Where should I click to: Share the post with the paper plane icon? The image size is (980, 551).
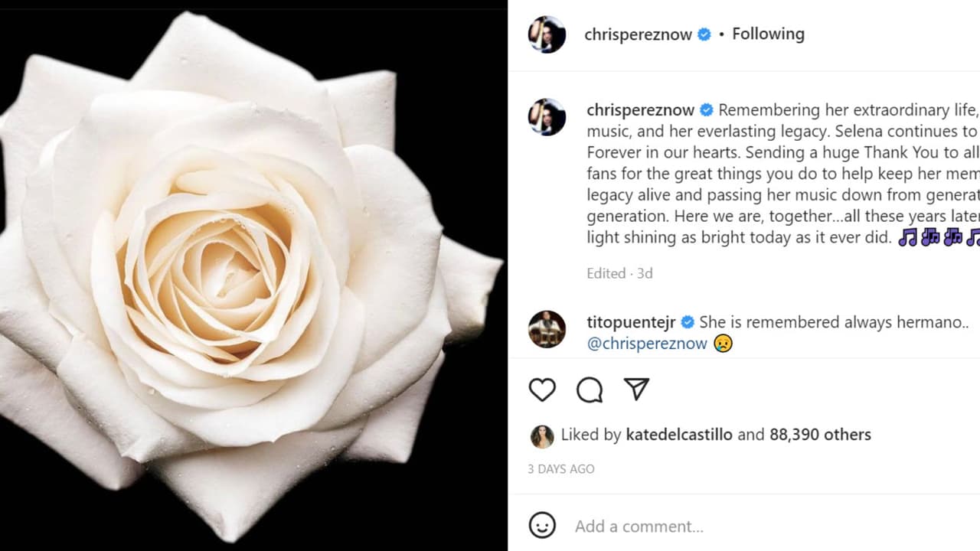pyautogui.click(x=636, y=390)
